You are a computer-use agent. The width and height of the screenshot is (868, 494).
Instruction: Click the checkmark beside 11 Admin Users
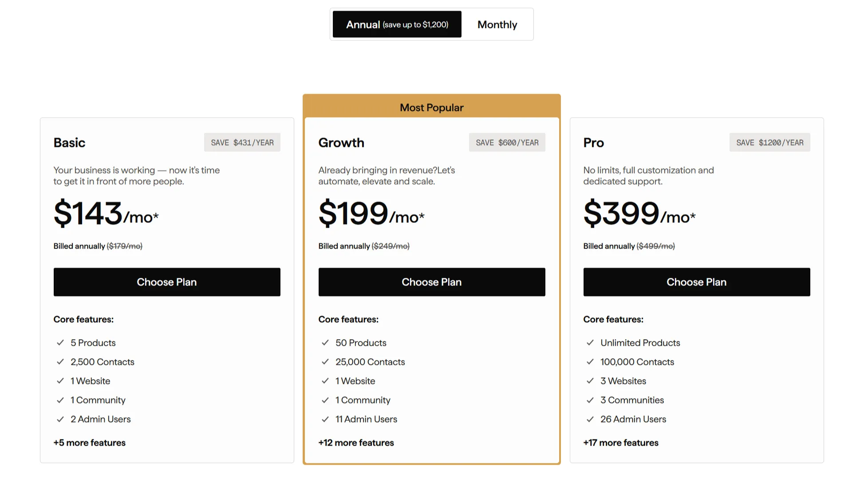tap(325, 419)
